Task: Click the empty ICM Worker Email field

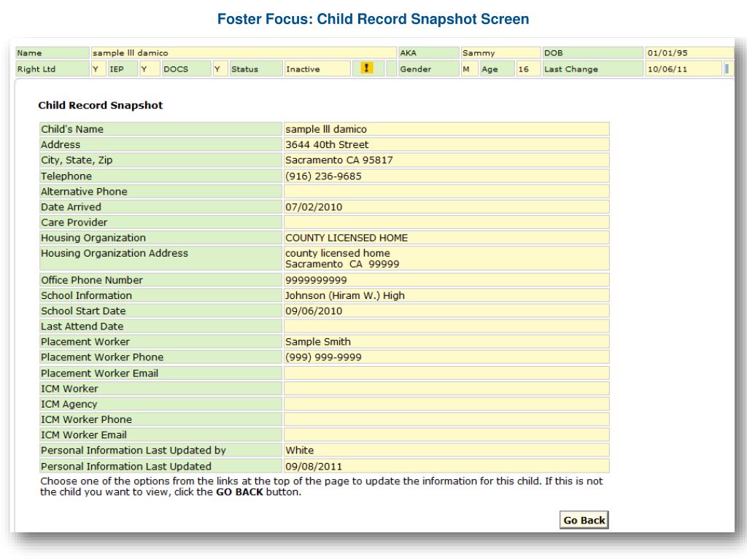Action: [446, 435]
